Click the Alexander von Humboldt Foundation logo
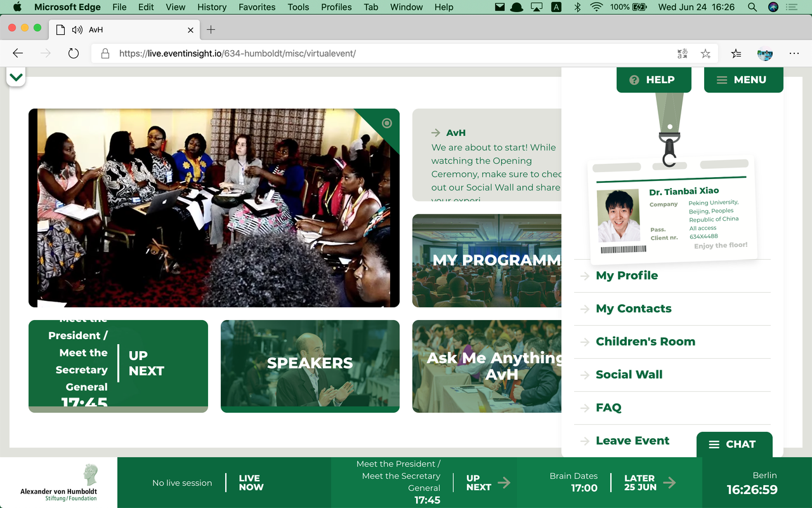This screenshot has height=508, width=812. (x=58, y=483)
